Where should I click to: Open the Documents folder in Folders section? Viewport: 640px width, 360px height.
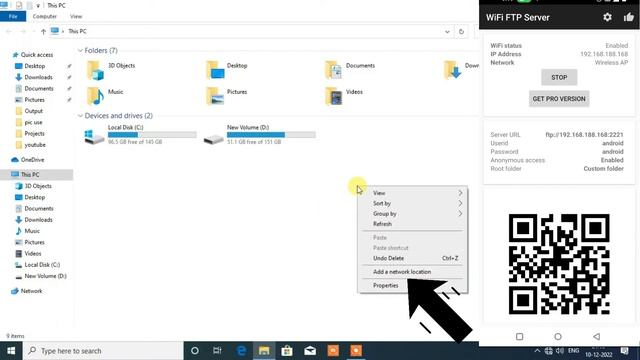coord(333,70)
